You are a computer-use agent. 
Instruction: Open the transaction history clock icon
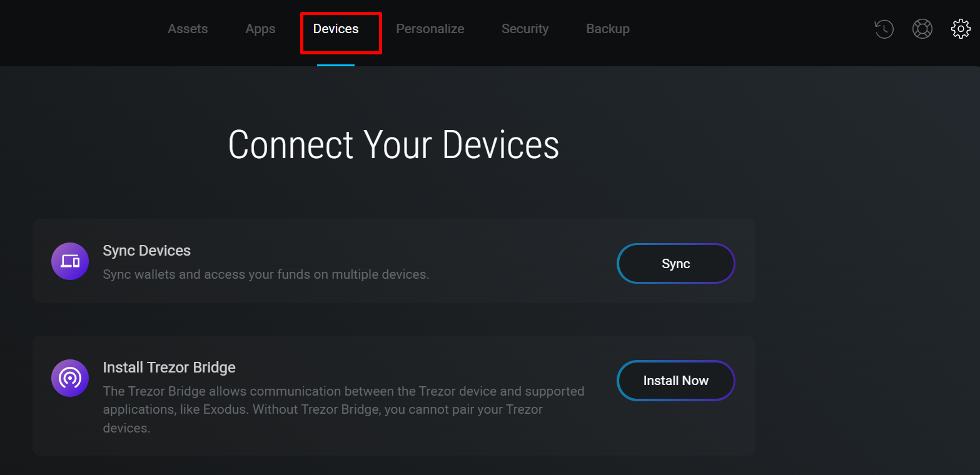pos(884,29)
